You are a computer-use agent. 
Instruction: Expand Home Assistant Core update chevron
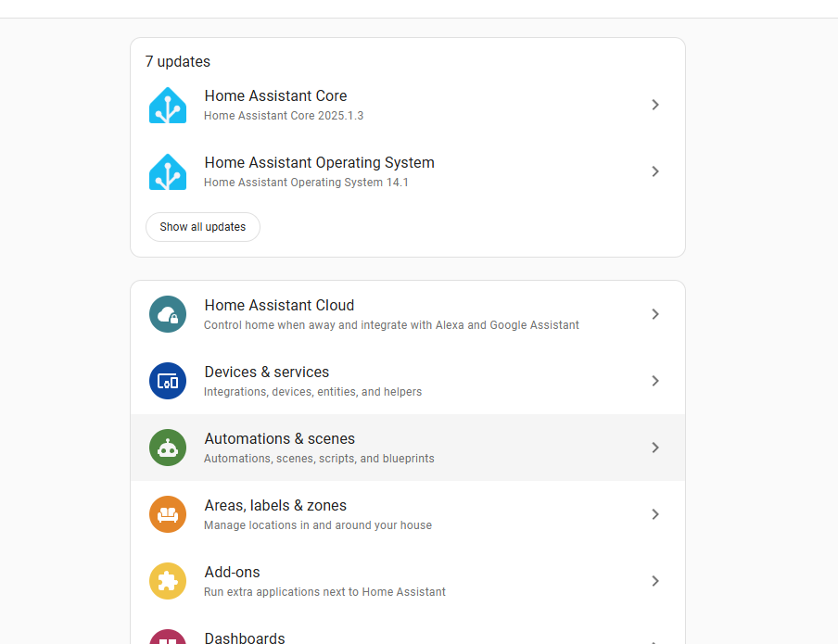(655, 105)
